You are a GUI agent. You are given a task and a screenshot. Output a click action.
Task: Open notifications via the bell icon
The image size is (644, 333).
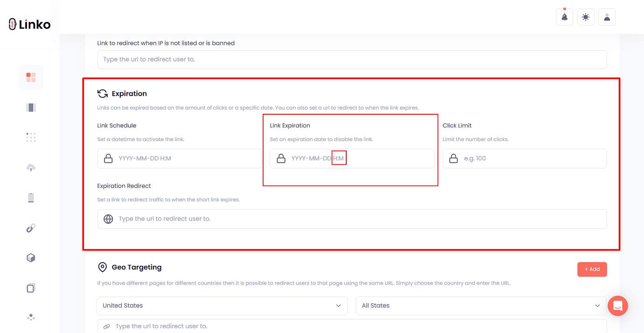[x=564, y=16]
